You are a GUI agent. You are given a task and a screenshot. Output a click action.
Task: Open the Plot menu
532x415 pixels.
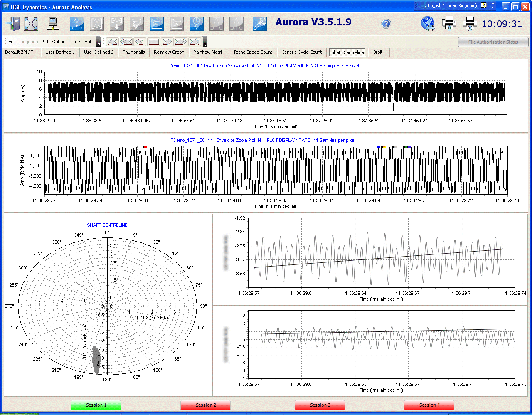(x=45, y=42)
